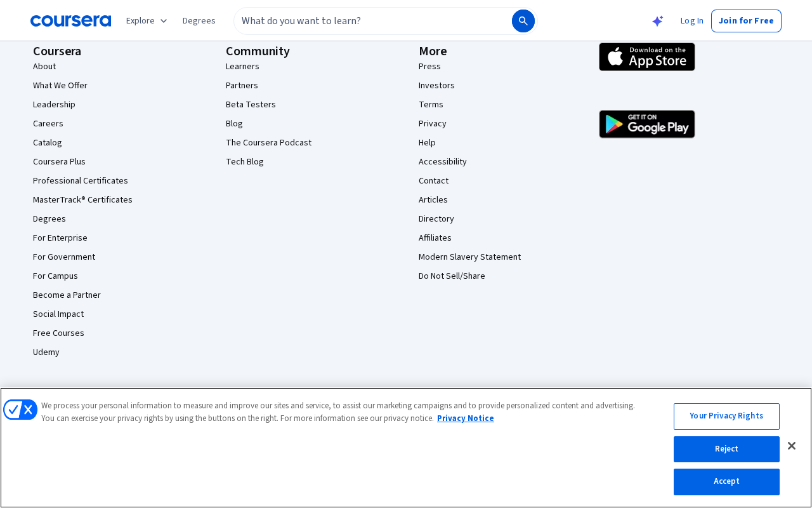The image size is (812, 508).
Task: Open the AI sparkle assistant icon
Action: point(658,21)
